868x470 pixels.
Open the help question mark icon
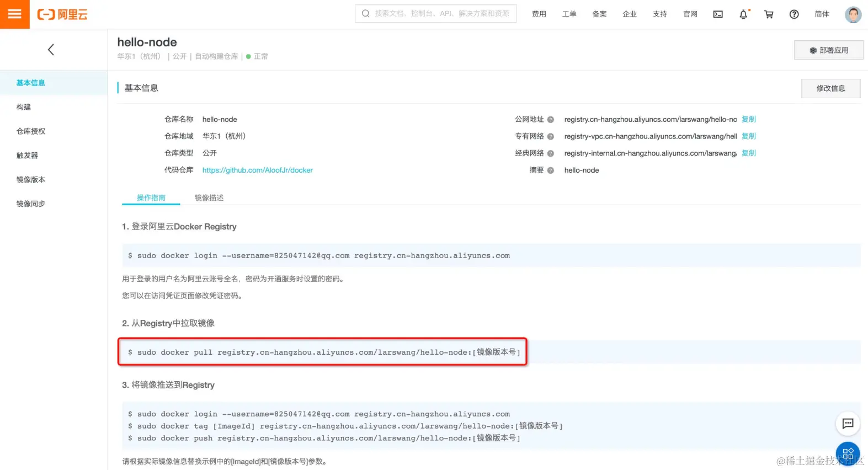[x=794, y=14]
